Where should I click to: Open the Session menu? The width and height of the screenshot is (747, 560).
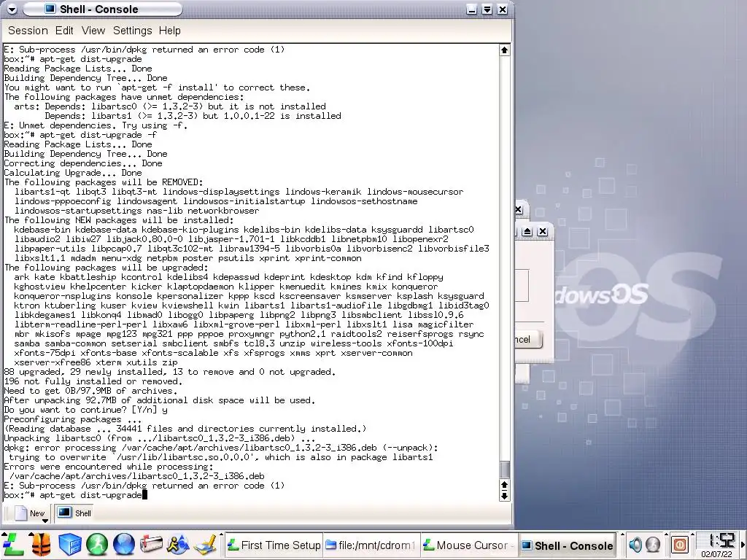[x=28, y=31]
